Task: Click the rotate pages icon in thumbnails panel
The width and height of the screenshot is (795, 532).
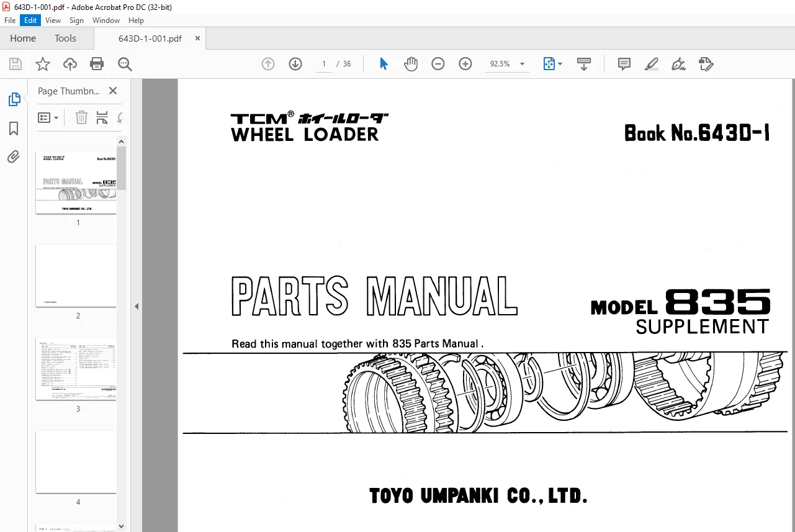Action: (119, 117)
